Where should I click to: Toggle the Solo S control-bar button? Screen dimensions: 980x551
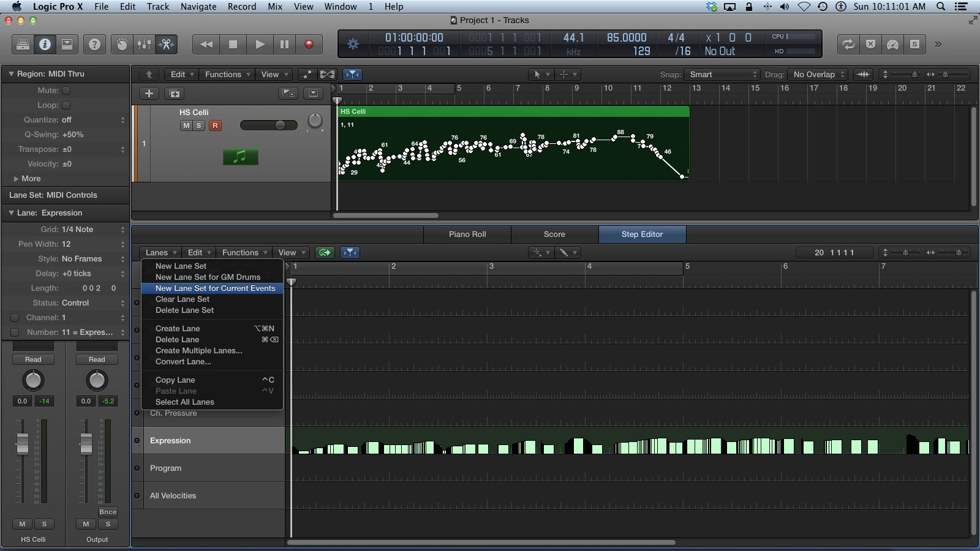[x=914, y=44]
